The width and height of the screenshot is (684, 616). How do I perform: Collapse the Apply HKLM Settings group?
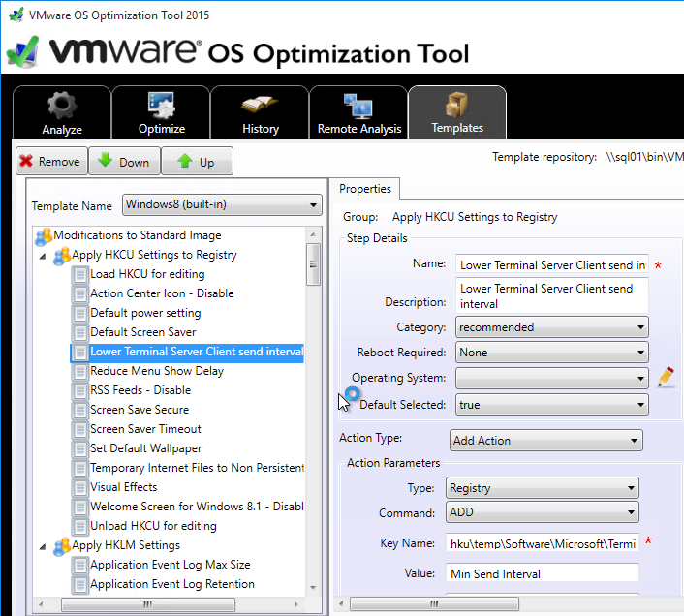(x=43, y=546)
